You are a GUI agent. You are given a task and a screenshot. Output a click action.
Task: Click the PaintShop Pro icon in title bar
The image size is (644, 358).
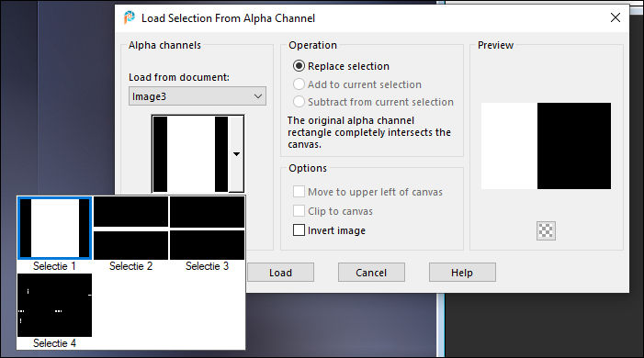130,17
